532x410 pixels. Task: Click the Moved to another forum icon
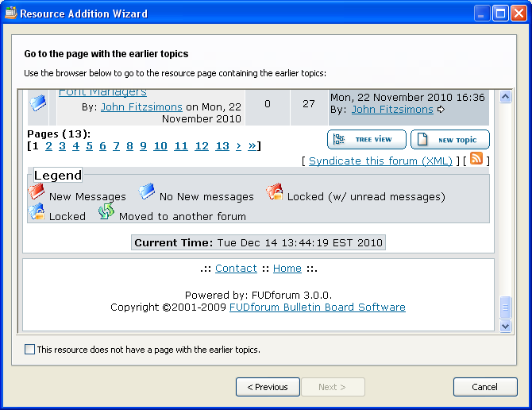[x=106, y=212]
